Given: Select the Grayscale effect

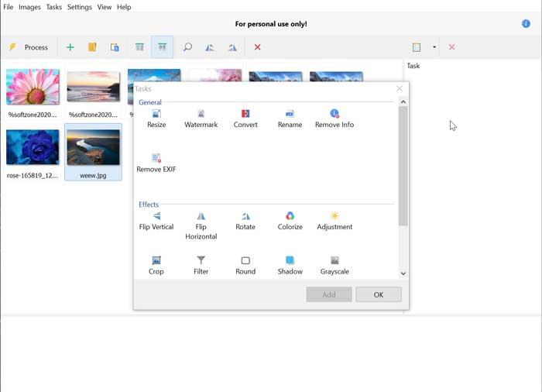Looking at the screenshot, I should pyautogui.click(x=334, y=266).
